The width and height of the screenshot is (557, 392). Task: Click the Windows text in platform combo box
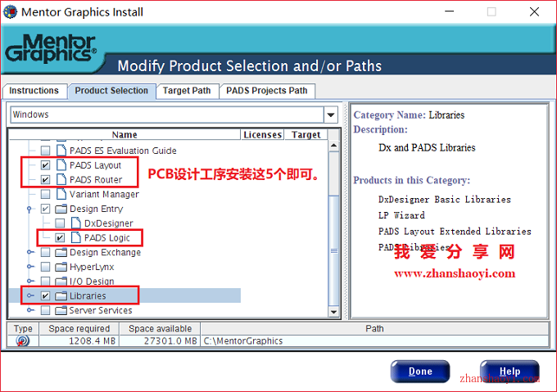(31, 115)
